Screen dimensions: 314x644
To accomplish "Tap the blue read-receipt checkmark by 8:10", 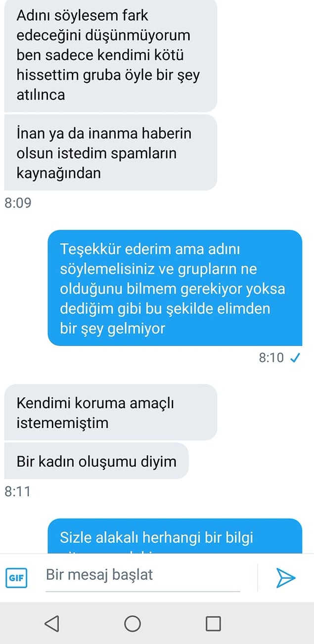I will point(295,358).
